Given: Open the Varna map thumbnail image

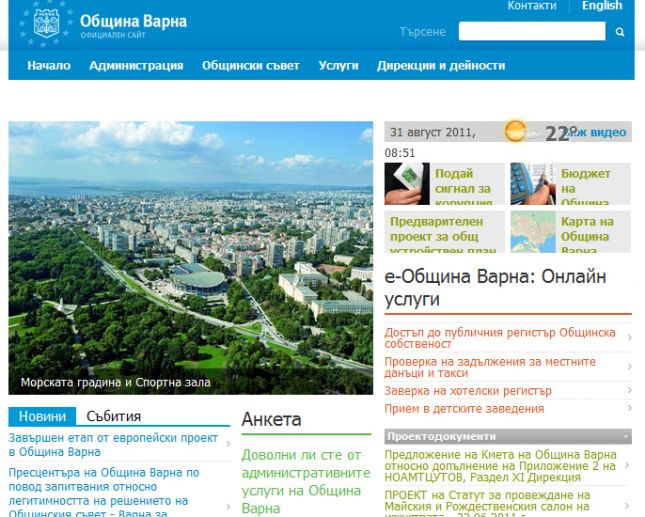Looking at the screenshot, I should pyautogui.click(x=532, y=230).
